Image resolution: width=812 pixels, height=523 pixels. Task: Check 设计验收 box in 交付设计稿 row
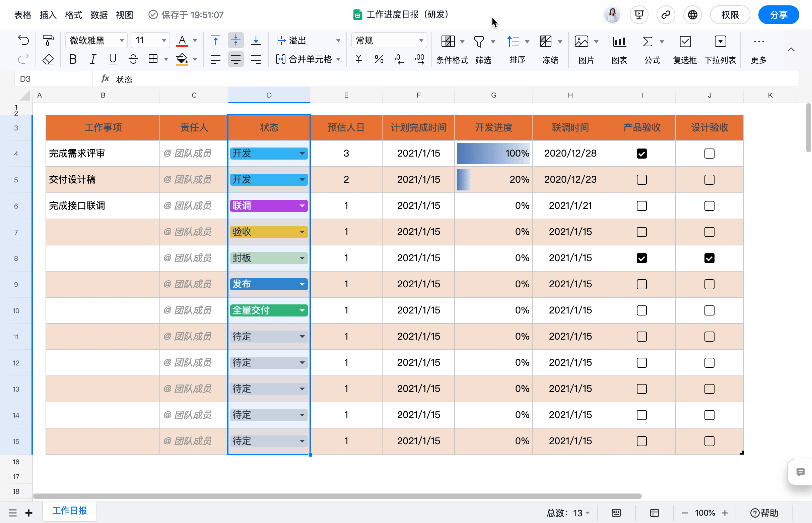tap(709, 180)
